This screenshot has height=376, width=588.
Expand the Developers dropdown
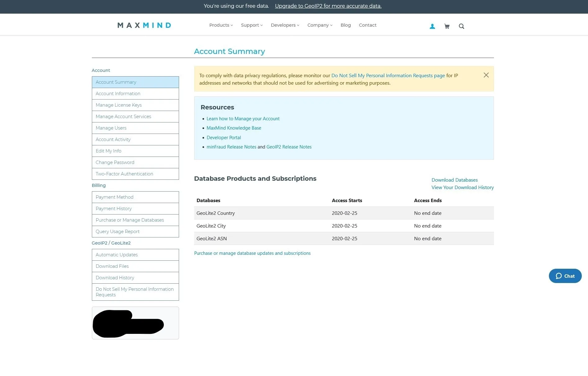pyautogui.click(x=285, y=25)
